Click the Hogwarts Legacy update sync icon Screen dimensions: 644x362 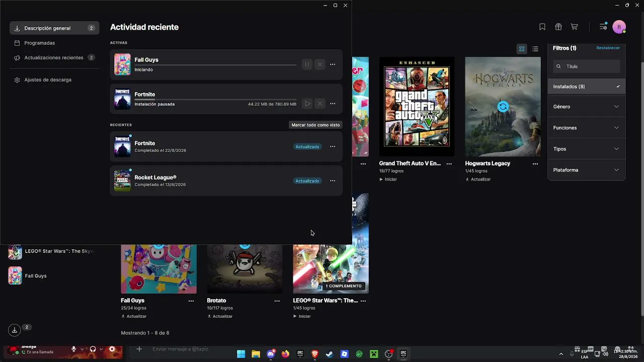pyautogui.click(x=503, y=107)
